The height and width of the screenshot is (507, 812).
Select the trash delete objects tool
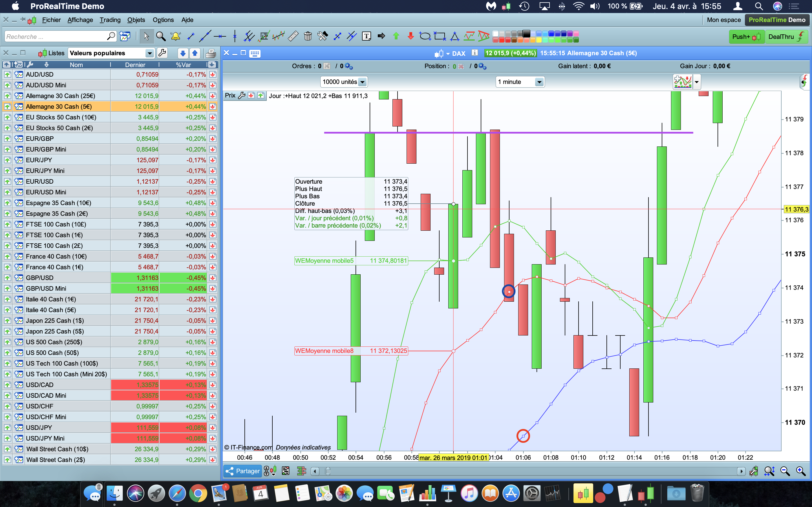(307, 36)
